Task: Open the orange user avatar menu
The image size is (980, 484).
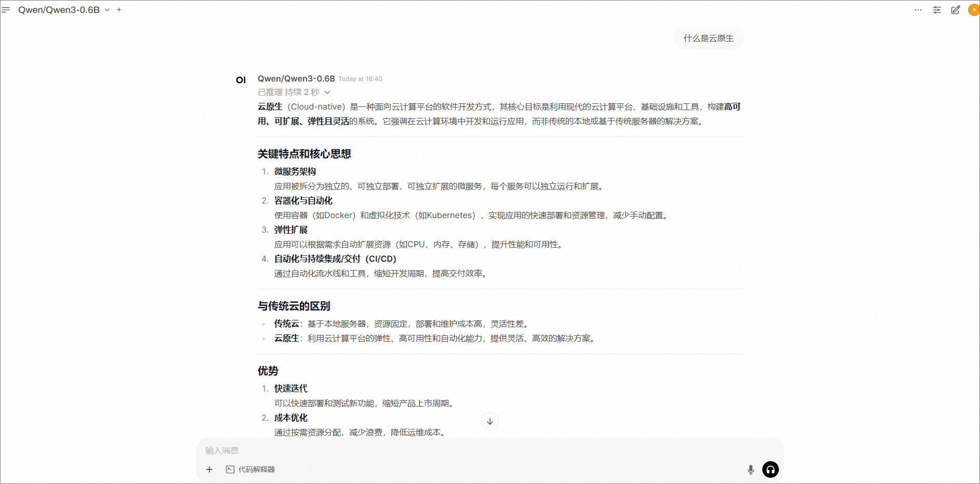Action: click(974, 10)
